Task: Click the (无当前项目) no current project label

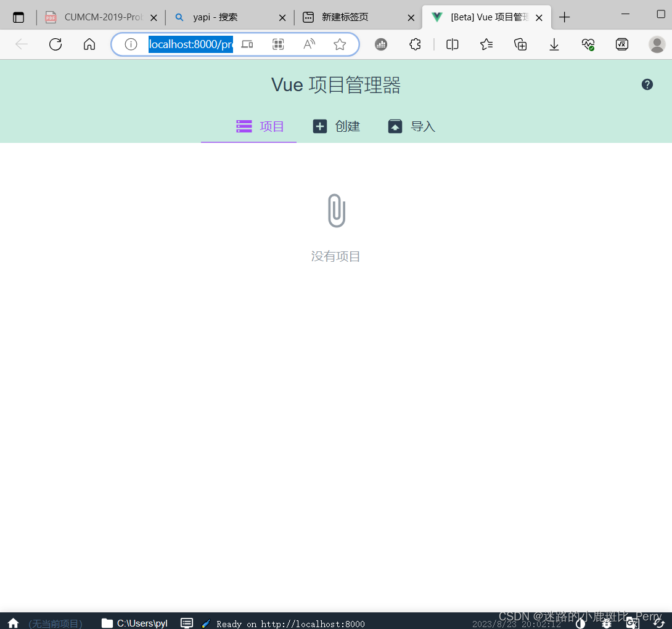Action: (x=55, y=624)
